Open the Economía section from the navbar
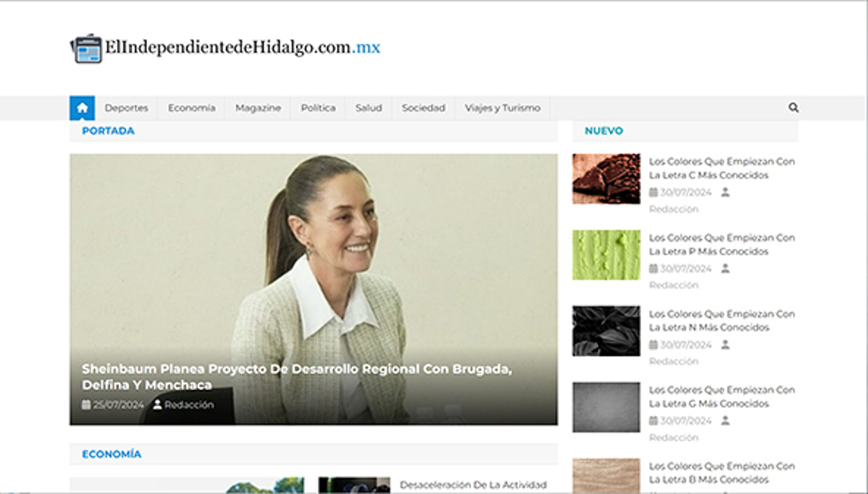The image size is (868, 494). coord(191,108)
